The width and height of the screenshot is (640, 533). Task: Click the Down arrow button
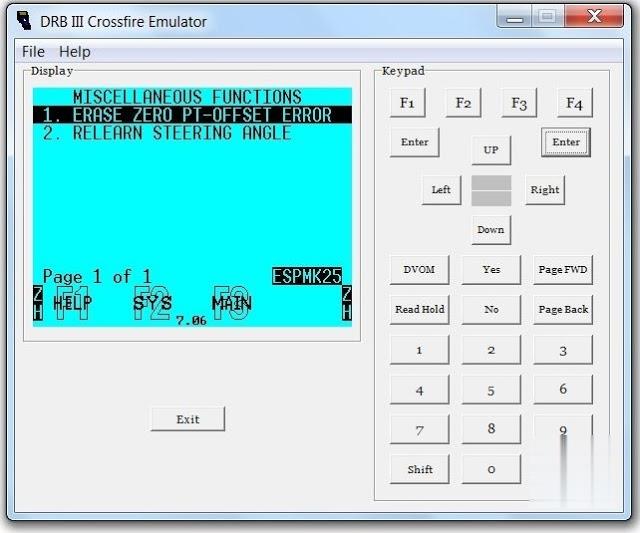click(491, 230)
